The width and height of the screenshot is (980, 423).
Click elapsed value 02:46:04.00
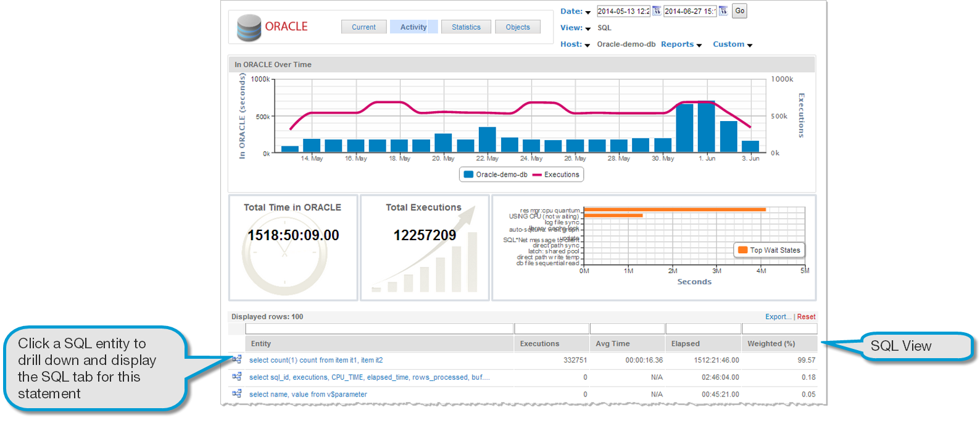tap(720, 377)
